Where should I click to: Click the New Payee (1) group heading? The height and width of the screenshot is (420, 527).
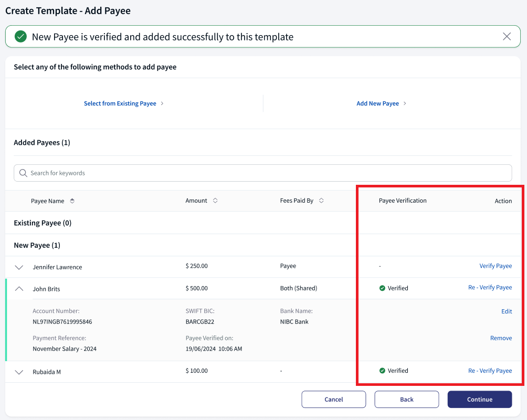tap(37, 245)
